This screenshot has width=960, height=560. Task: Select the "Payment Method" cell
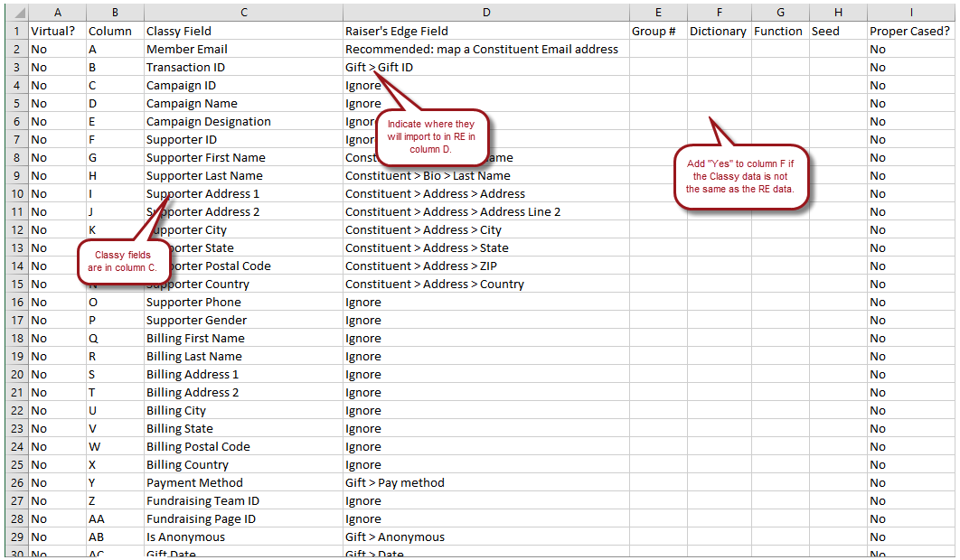[x=244, y=483]
